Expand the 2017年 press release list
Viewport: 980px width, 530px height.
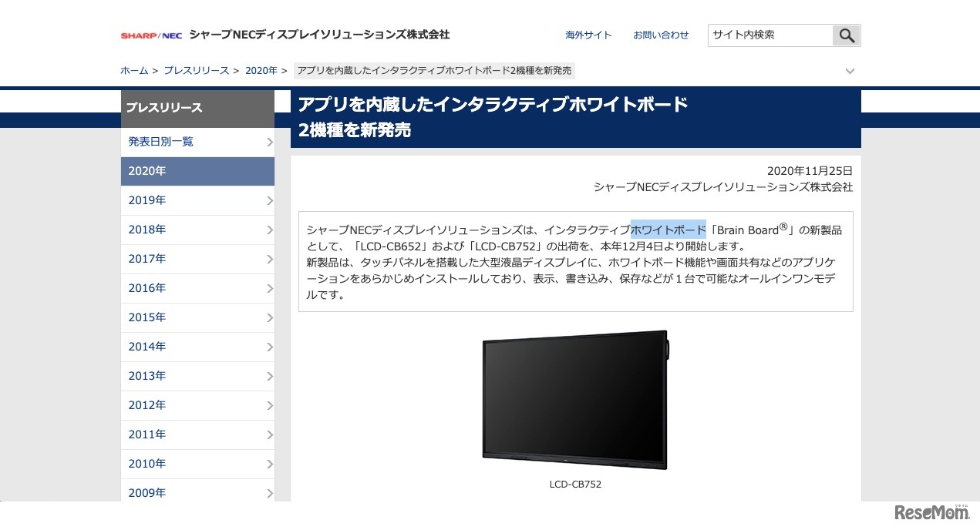(197, 259)
